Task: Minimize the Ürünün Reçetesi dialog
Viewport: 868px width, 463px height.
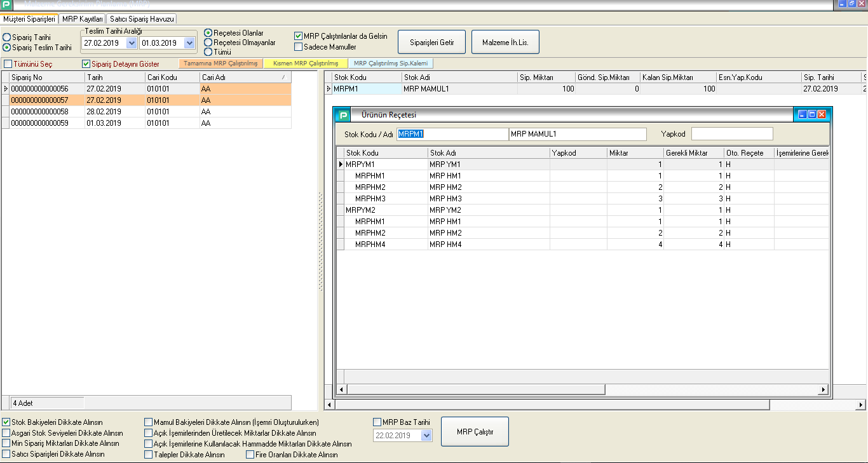Action: click(x=803, y=114)
